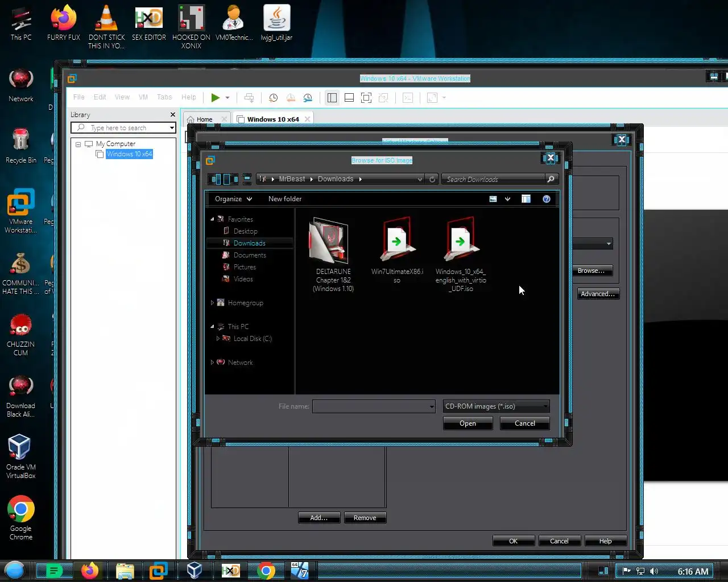This screenshot has height=582, width=728.
Task: Toggle thumbnail bar toolbar icon
Action: [x=349, y=98]
